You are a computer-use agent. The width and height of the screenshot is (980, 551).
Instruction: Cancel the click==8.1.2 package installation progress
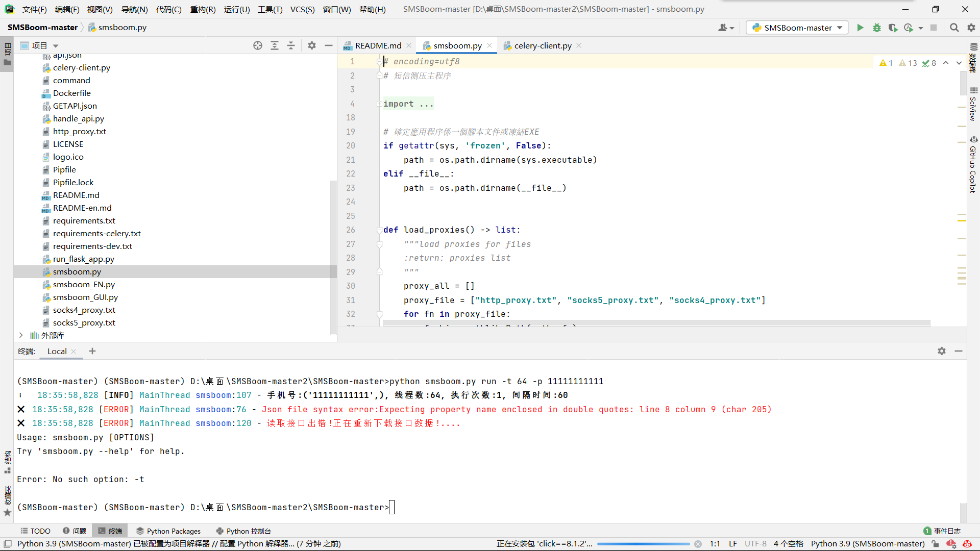pos(698,543)
